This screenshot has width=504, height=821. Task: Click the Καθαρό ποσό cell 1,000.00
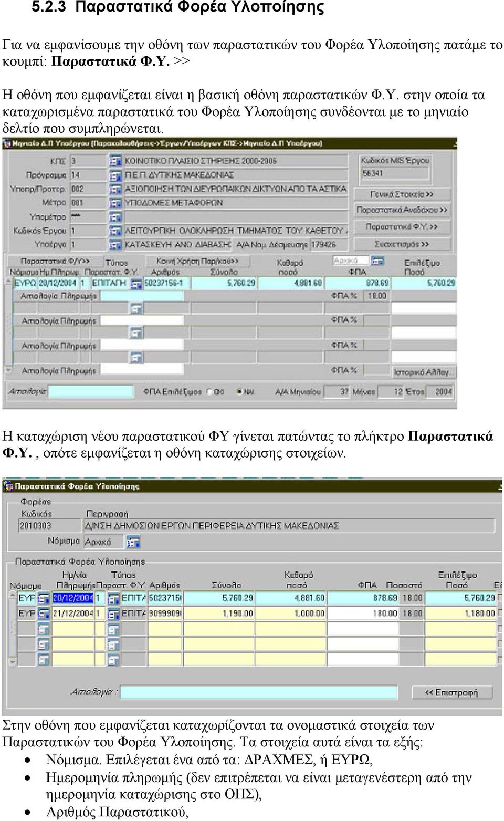coord(291,613)
